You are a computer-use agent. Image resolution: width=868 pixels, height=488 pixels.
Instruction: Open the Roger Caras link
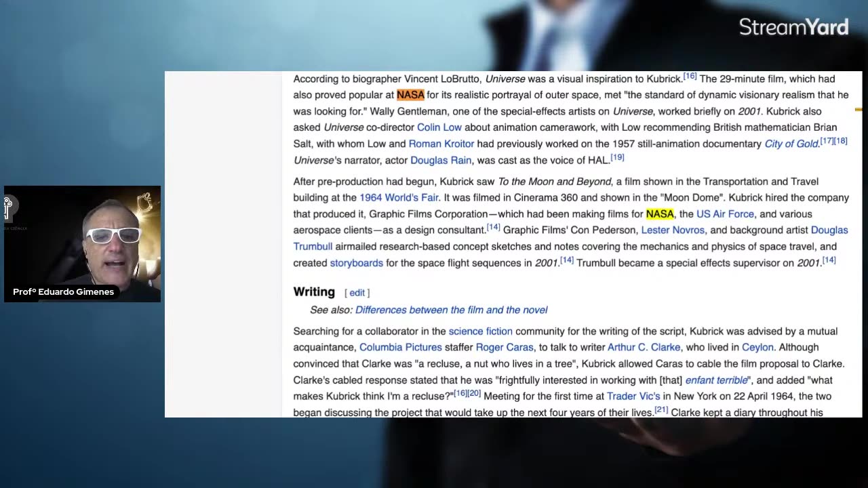(505, 348)
